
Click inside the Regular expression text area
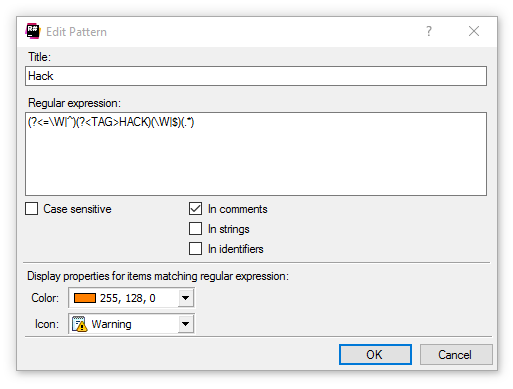(x=256, y=154)
